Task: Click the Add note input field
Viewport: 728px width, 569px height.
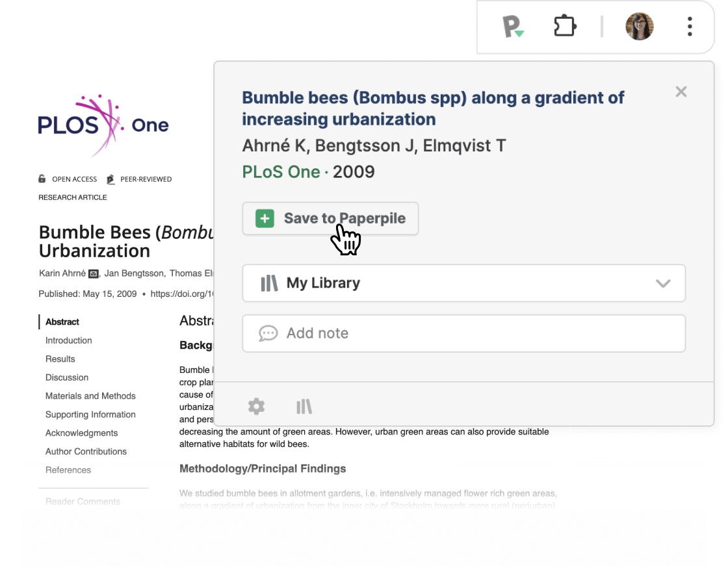Action: (464, 333)
